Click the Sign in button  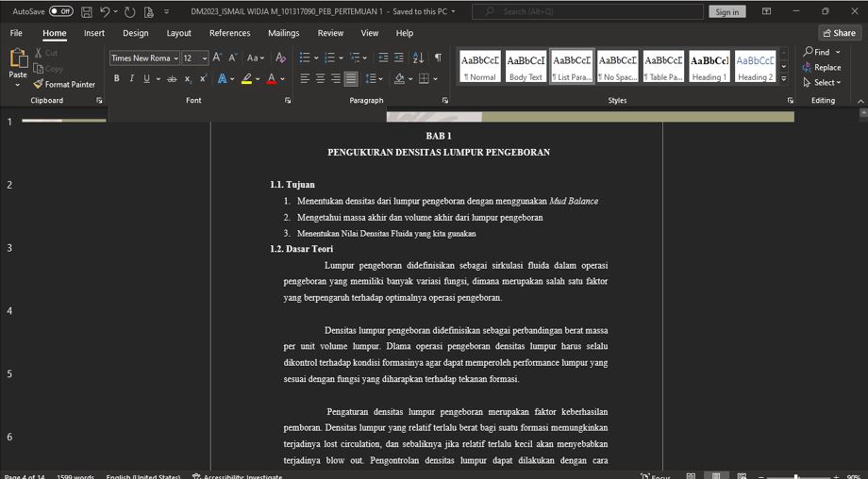(726, 11)
